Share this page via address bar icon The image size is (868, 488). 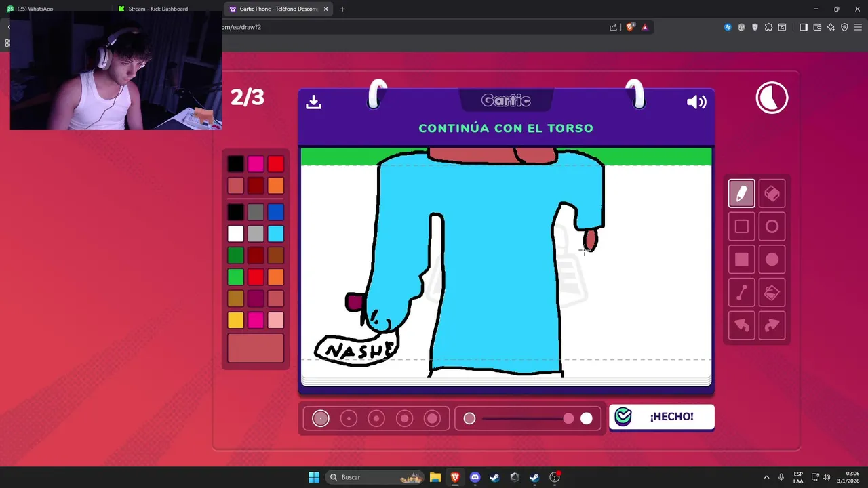click(x=613, y=27)
